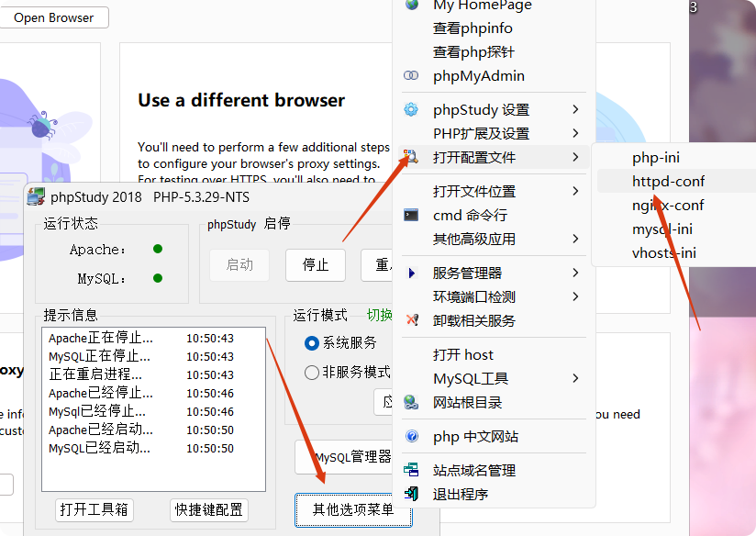Open the nginx-conf config file
Screen dimensions: 756x536
pyautogui.click(x=668, y=205)
